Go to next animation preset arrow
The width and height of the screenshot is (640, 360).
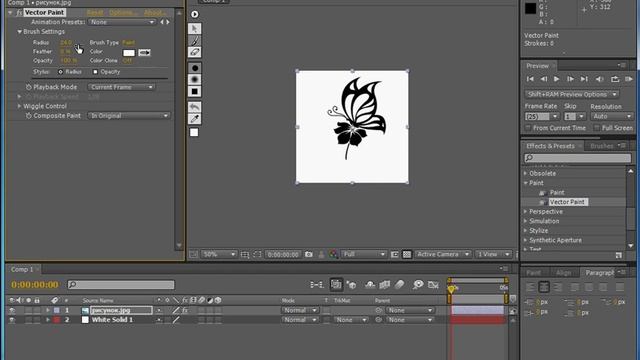168,22
